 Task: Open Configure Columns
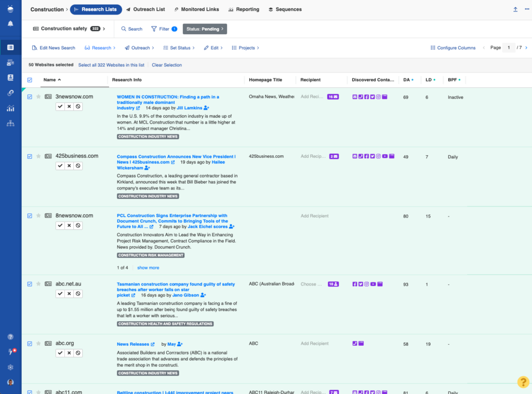point(453,48)
